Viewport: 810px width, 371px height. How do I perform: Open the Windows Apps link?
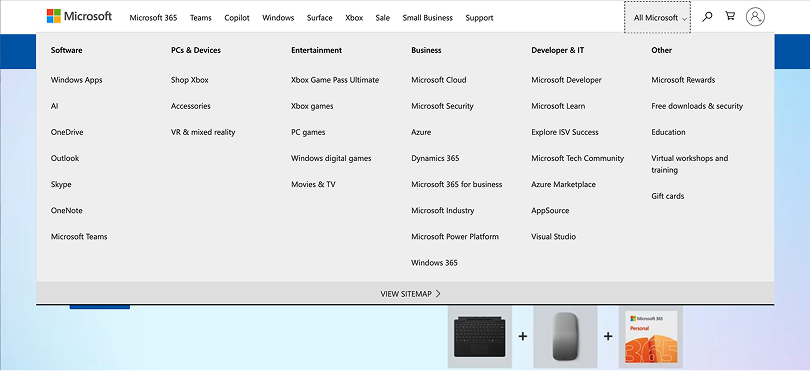click(x=76, y=80)
